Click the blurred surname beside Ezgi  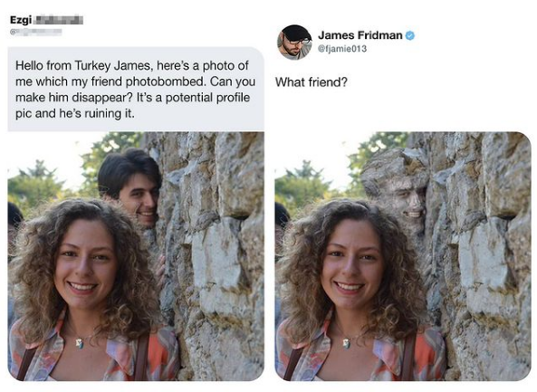point(59,20)
